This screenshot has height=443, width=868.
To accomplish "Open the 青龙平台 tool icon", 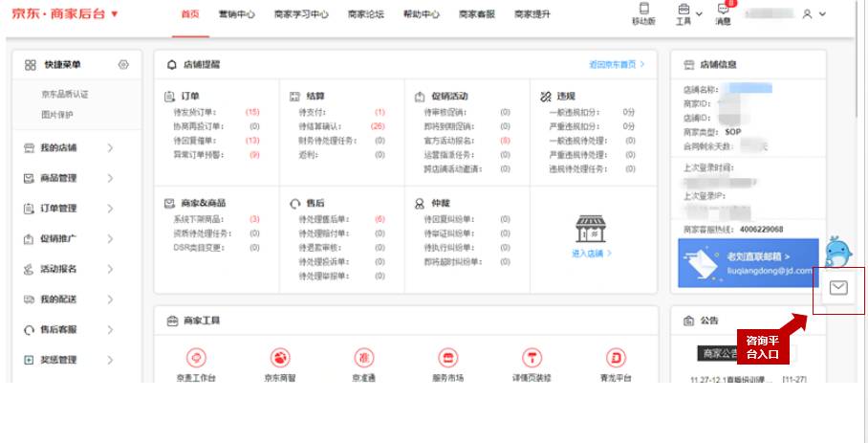I will 616,358.
